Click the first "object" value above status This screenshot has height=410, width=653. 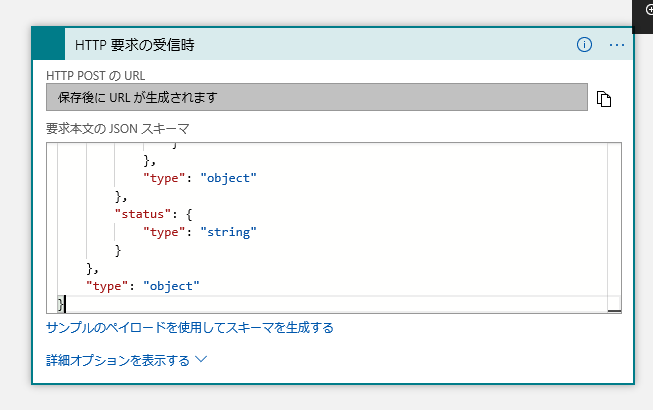tap(228, 178)
